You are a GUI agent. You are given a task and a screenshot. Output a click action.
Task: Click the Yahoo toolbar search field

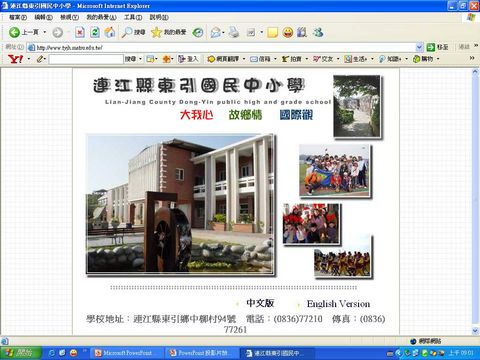[86, 59]
